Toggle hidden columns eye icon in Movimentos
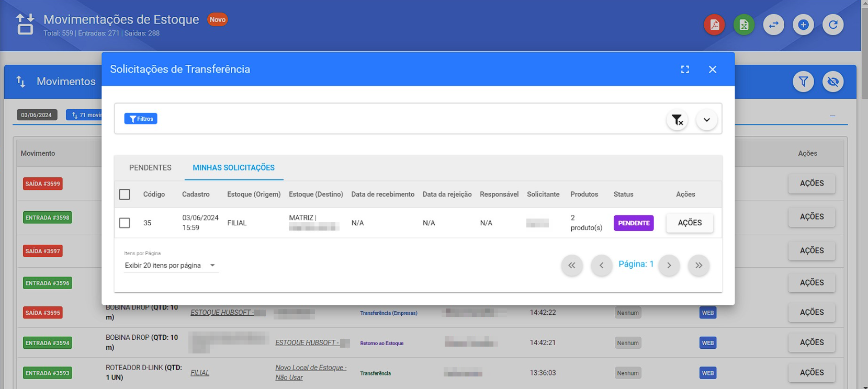Image resolution: width=868 pixels, height=389 pixels. pos(833,82)
